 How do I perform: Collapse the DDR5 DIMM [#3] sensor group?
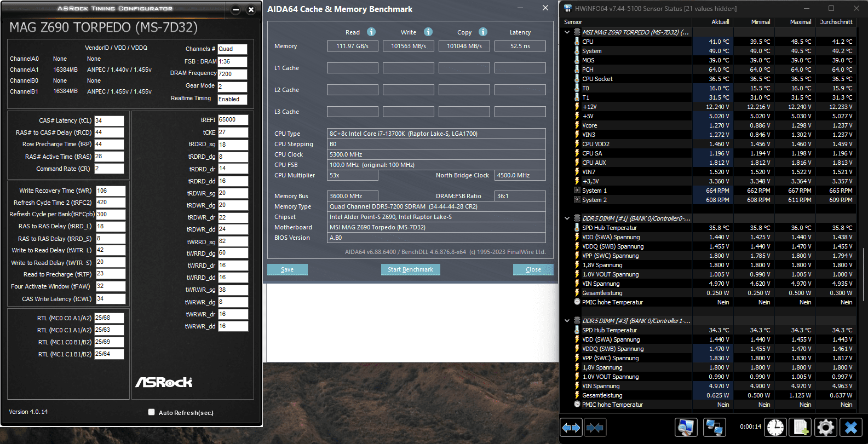567,321
